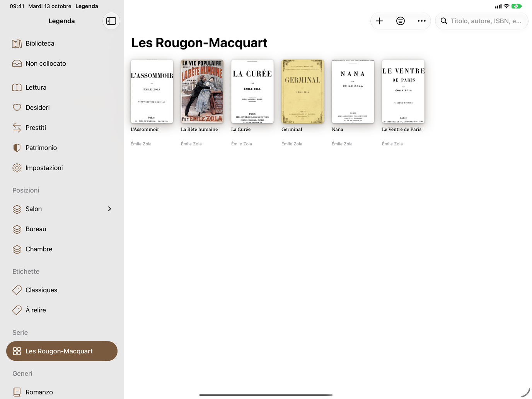
Task: Open the Romanzo genre
Action: 62,392
